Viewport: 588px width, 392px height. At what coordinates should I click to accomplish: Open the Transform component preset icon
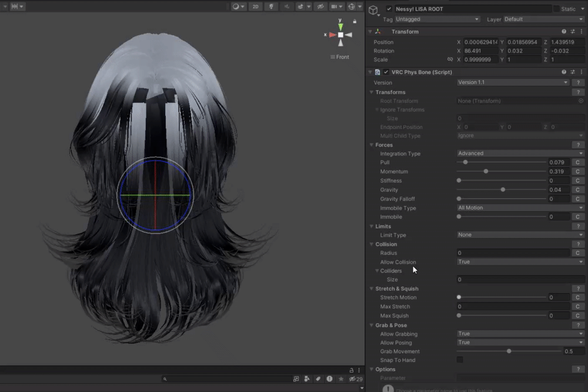(x=572, y=32)
